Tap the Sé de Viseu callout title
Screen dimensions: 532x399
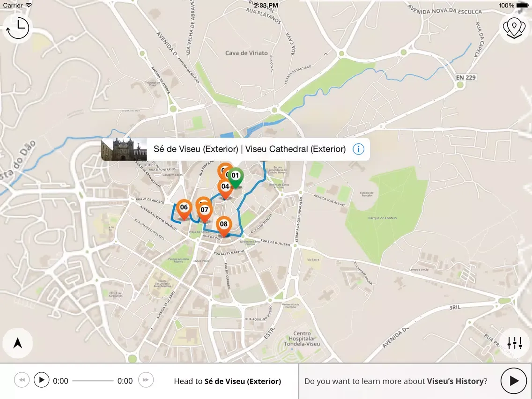point(249,149)
